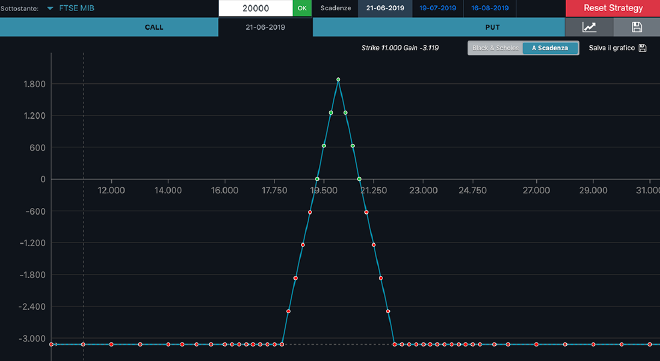Image resolution: width=660 pixels, height=361 pixels.
Task: Click the 20000 price input field
Action: pyautogui.click(x=255, y=8)
